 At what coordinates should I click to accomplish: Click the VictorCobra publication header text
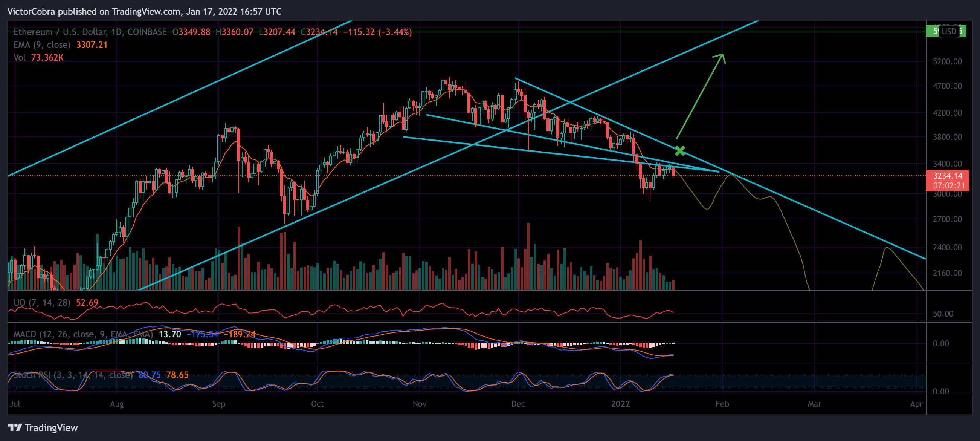145,11
